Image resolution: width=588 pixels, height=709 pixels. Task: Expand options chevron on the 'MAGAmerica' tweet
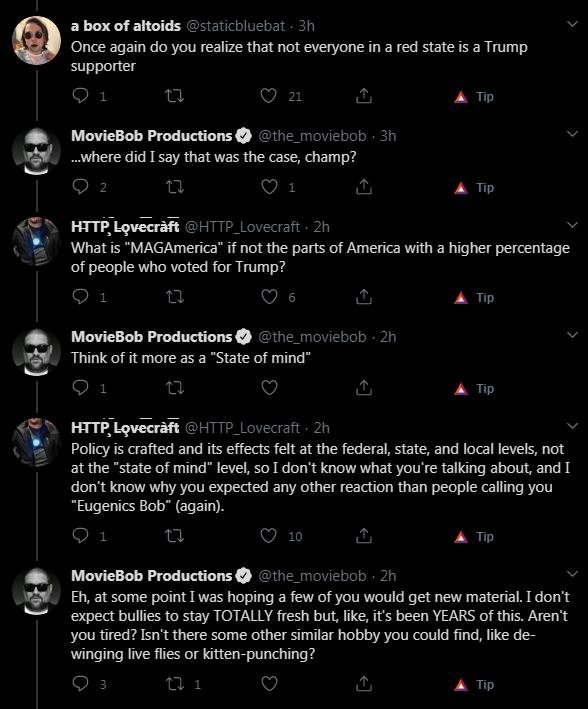point(572,225)
